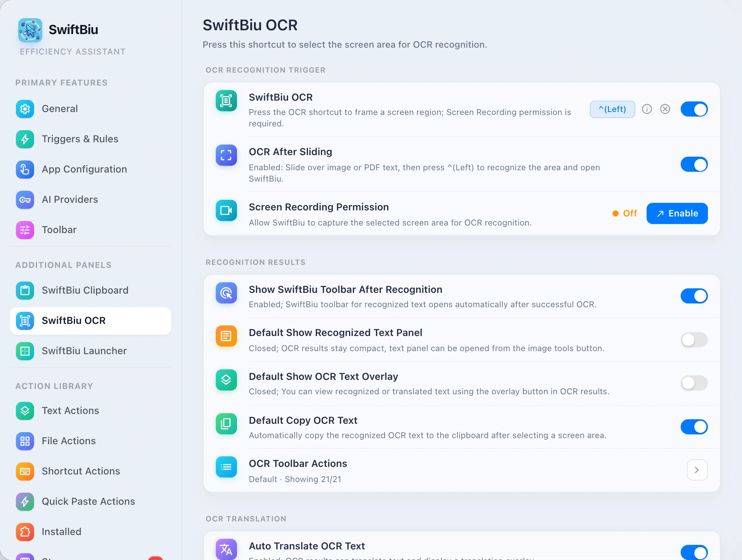
Task: Open Text Actions library
Action: (x=90, y=411)
